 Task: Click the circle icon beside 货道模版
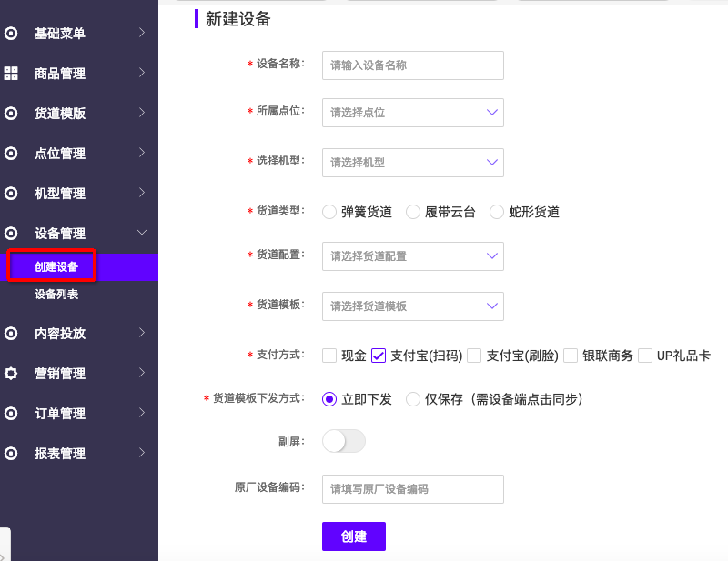coord(11,114)
